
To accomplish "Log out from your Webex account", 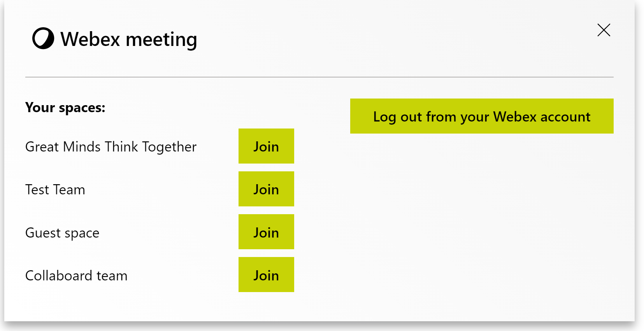I will pos(482,116).
